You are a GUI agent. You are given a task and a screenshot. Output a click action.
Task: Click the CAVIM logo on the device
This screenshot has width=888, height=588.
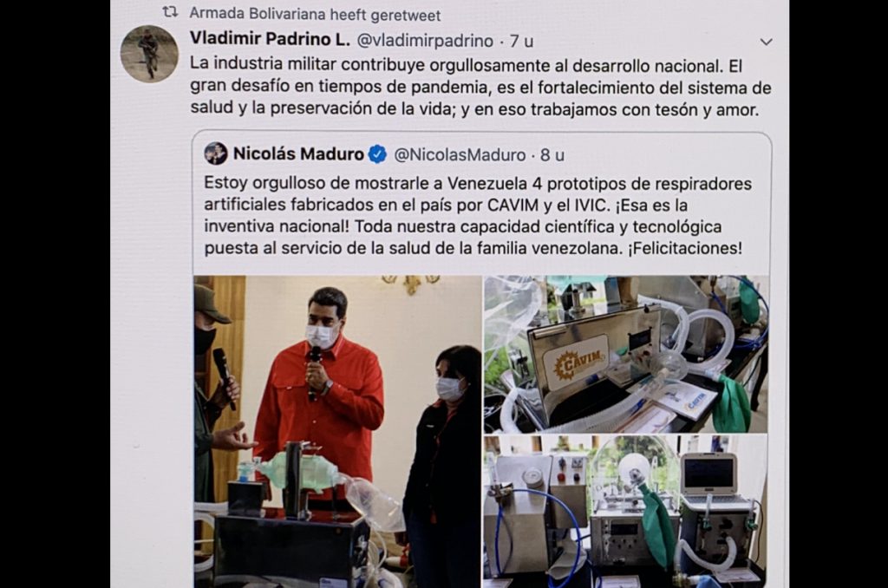point(574,363)
